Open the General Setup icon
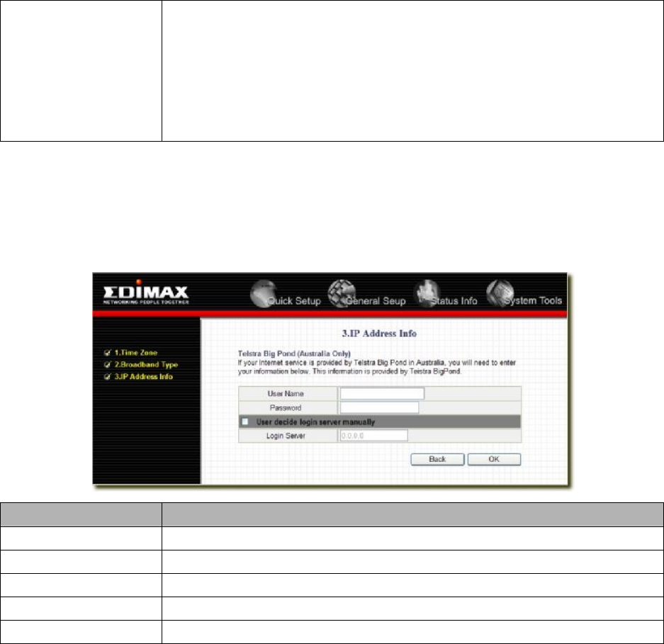Image resolution: width=664 pixels, height=644 pixels. (x=342, y=293)
